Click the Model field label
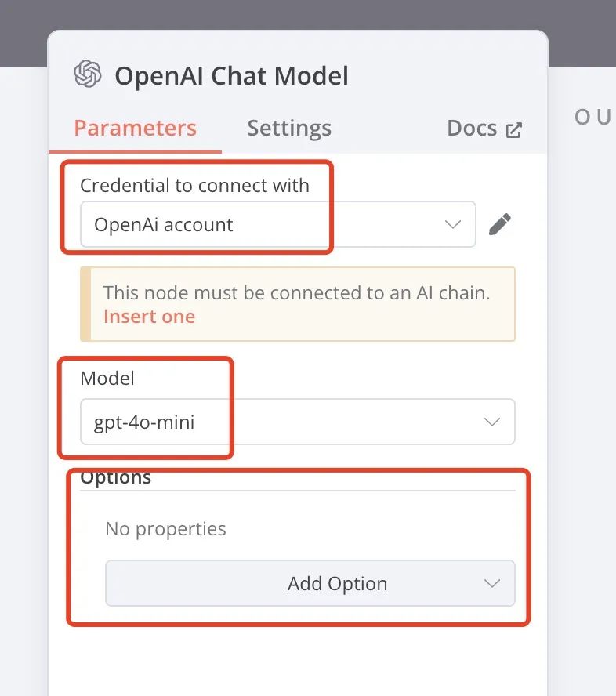The width and height of the screenshot is (616, 696). (x=107, y=379)
